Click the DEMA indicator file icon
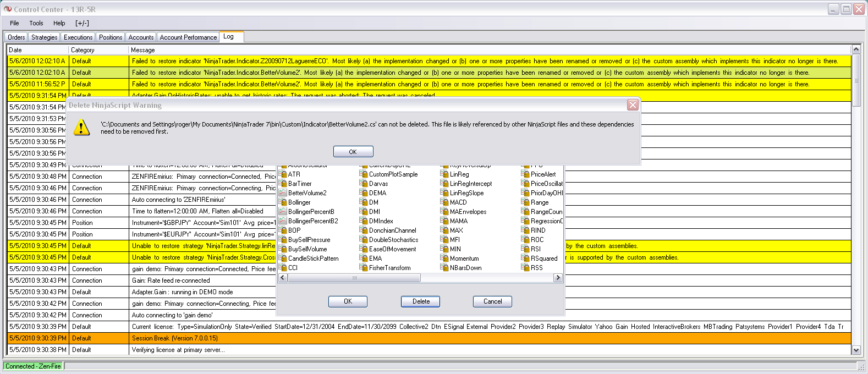Image resolution: width=868 pixels, height=374 pixels. pyautogui.click(x=364, y=193)
